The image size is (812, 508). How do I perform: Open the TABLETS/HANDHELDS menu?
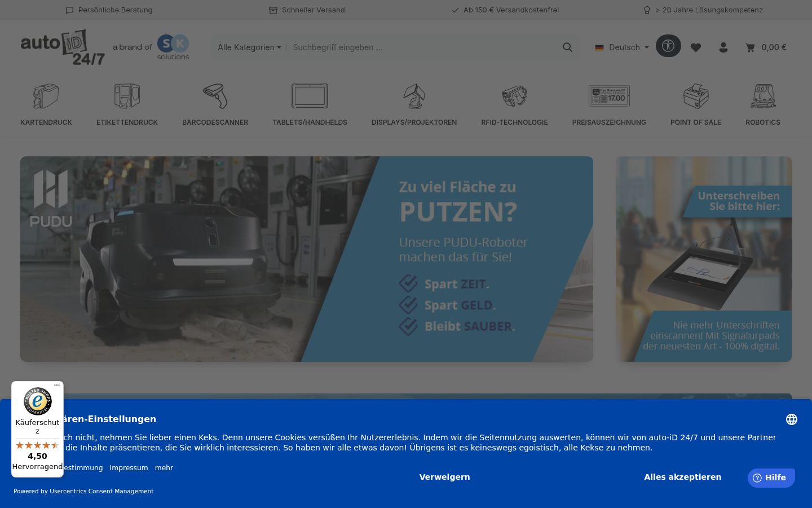coord(310,122)
